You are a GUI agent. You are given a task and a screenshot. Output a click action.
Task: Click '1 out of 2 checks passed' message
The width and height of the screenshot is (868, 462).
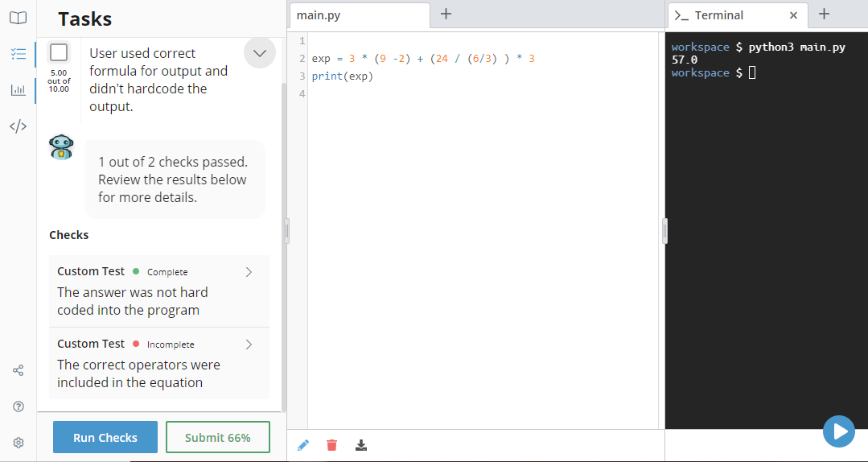click(173, 163)
